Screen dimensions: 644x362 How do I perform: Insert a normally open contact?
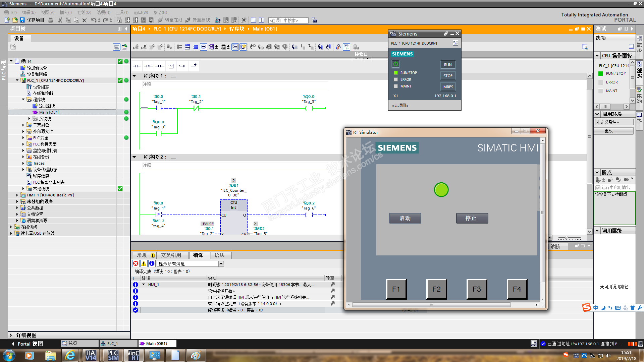pyautogui.click(x=137, y=66)
